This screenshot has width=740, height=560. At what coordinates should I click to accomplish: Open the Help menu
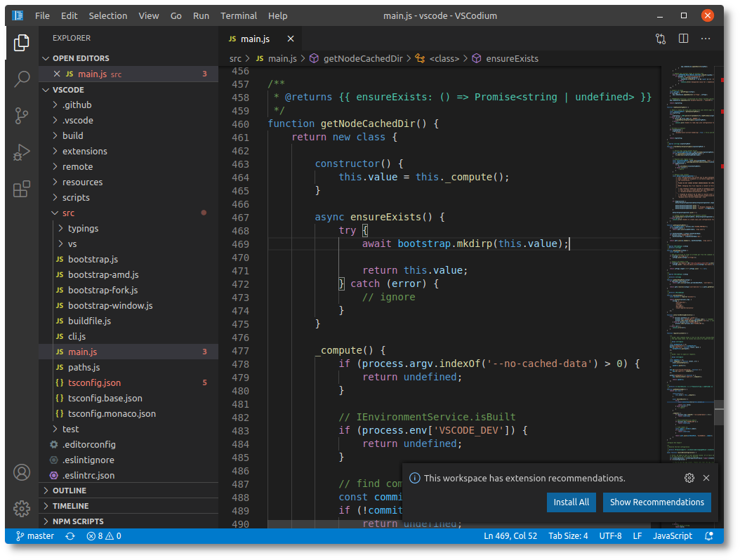tap(277, 15)
